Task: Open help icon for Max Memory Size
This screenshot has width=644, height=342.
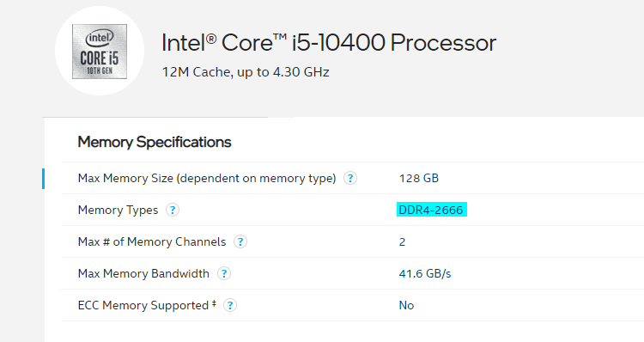Action: pyautogui.click(x=350, y=179)
